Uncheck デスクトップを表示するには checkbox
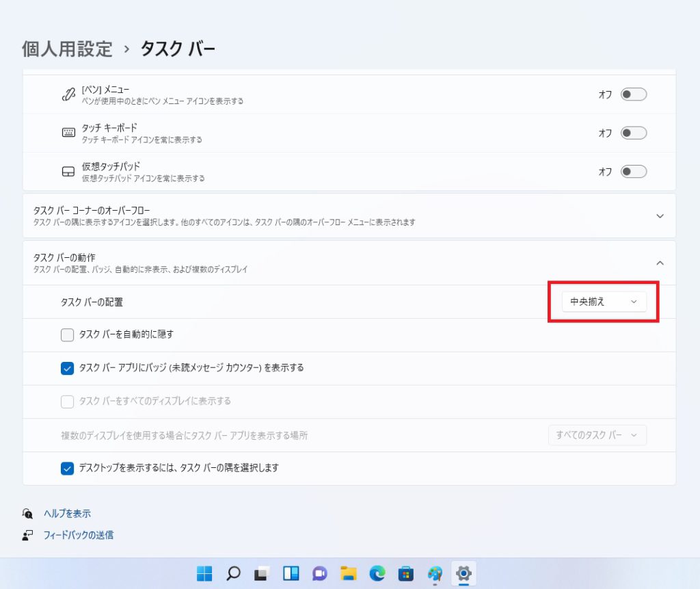Image resolution: width=700 pixels, height=589 pixels. click(67, 469)
